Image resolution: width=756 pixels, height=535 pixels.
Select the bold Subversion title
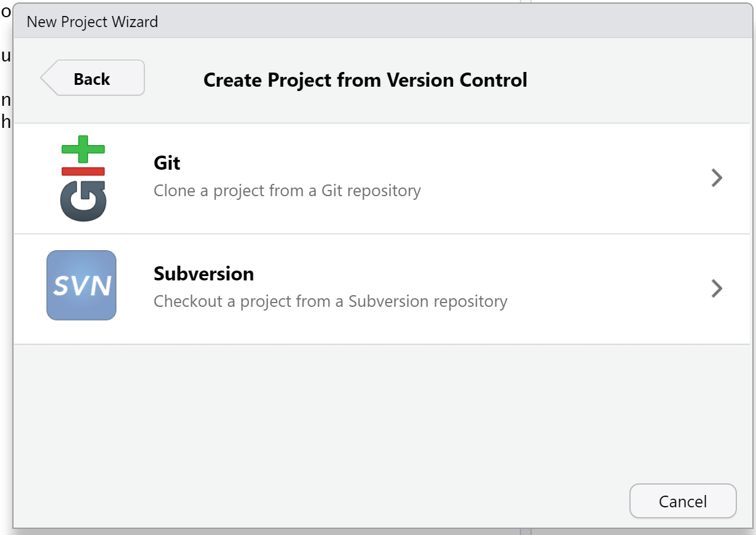point(203,274)
